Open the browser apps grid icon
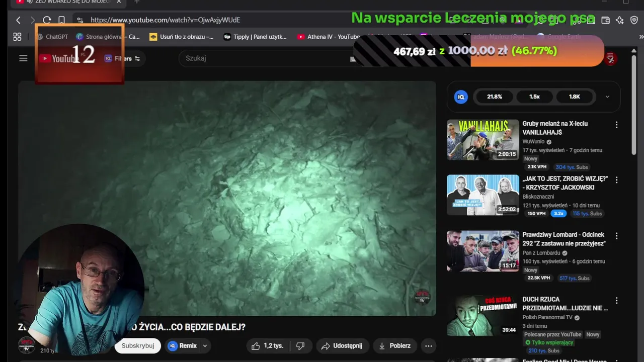The image size is (644, 362). pos(17,37)
